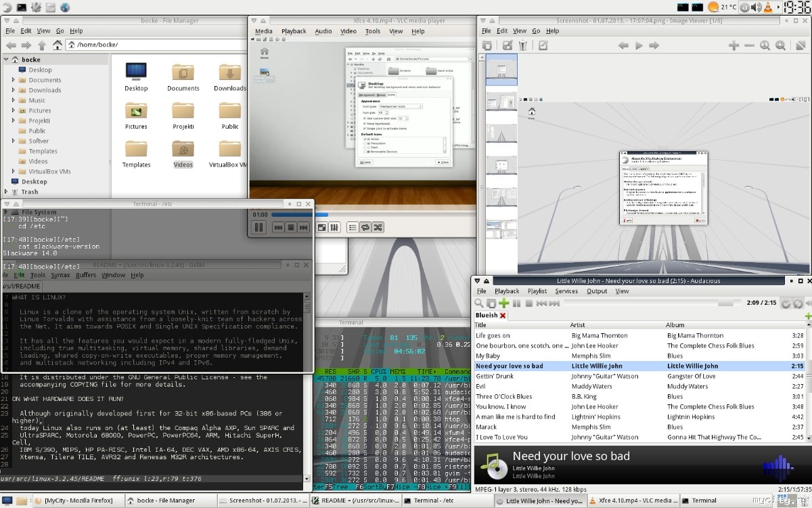Screen dimensions: 812x508
Task: Click the search icon in Audacious
Action: (x=479, y=303)
